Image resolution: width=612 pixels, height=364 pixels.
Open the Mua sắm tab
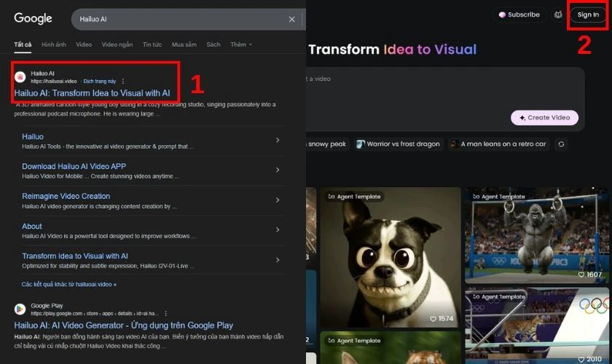tap(184, 44)
